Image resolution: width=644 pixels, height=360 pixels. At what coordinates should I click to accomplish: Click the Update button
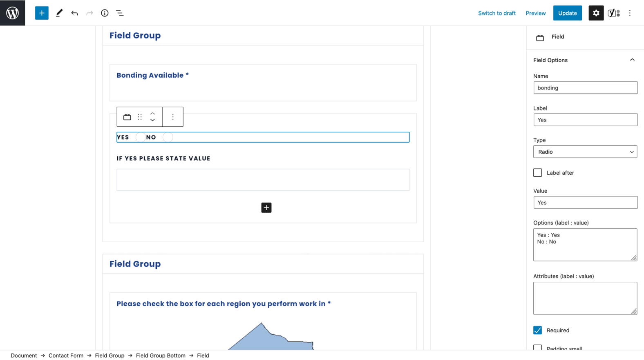(567, 13)
